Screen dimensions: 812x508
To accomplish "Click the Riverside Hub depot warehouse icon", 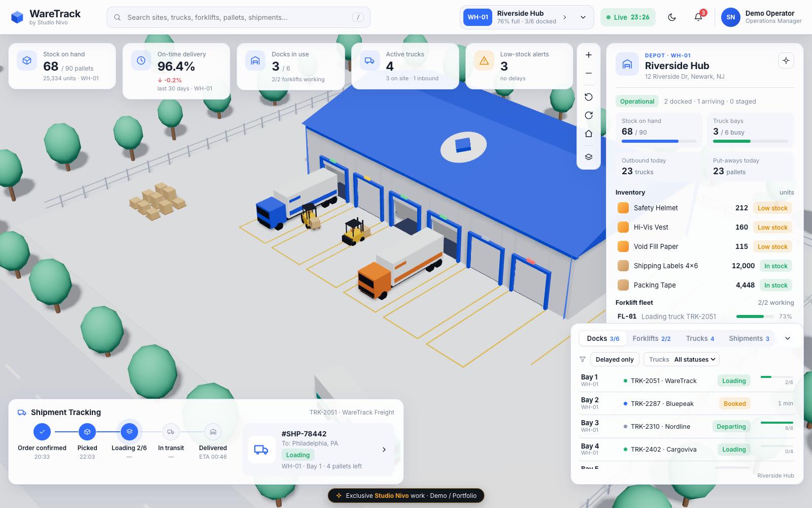I will pos(627,65).
